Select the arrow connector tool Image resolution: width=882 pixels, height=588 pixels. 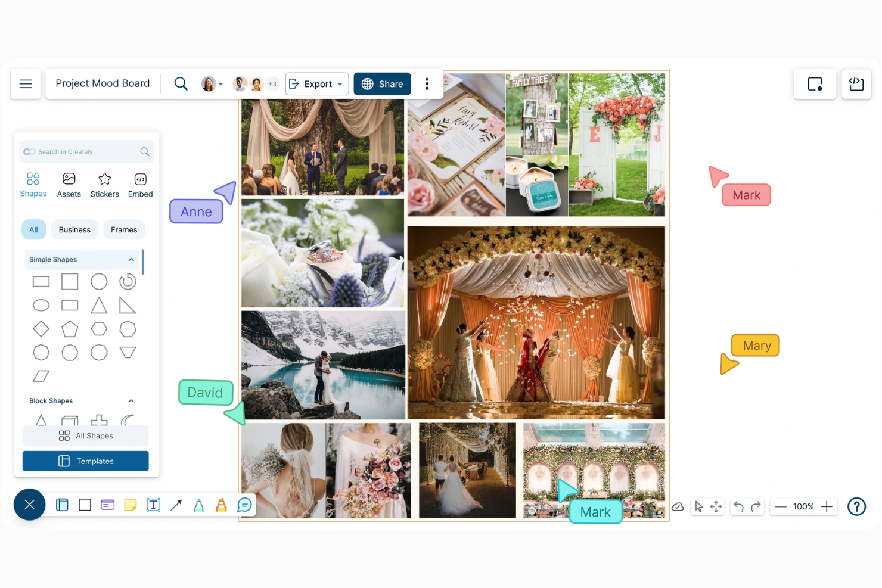tap(176, 505)
